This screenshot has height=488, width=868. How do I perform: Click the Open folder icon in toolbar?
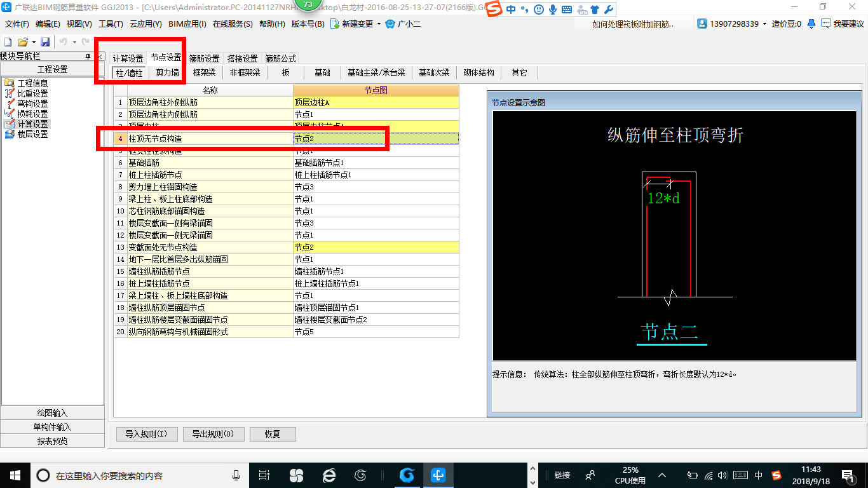tap(22, 42)
